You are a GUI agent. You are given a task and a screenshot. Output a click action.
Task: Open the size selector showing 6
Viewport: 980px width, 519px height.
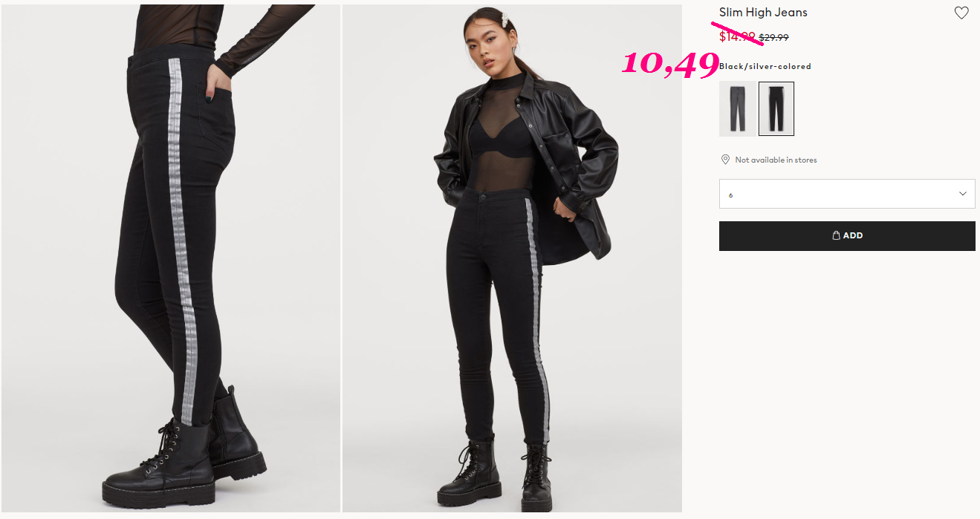(x=847, y=194)
